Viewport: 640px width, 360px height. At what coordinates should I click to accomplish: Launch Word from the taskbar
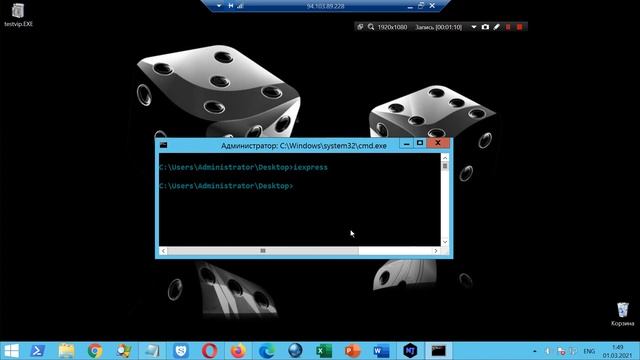(381, 351)
